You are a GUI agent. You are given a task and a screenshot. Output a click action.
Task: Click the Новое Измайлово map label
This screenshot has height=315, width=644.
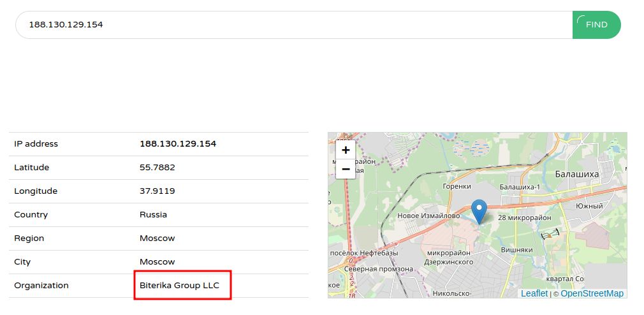coord(429,216)
